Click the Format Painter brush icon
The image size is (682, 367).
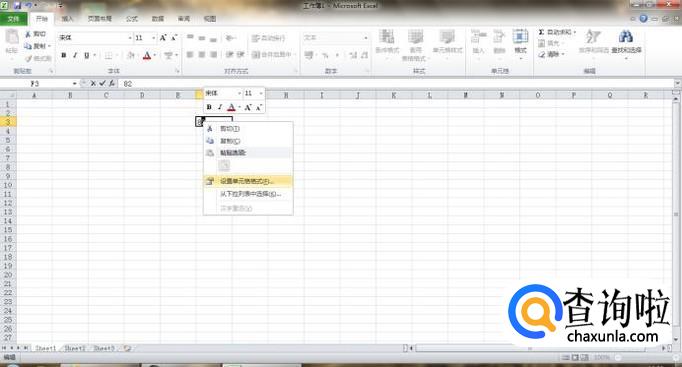(x=29, y=58)
